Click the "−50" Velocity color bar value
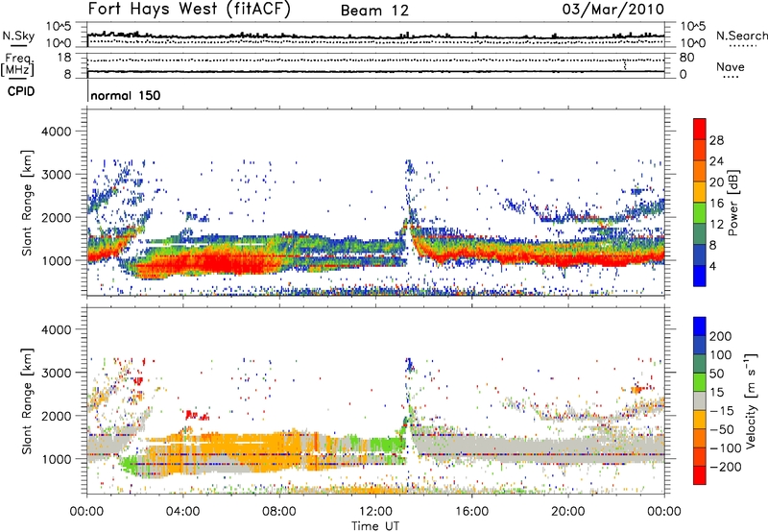 [722, 429]
